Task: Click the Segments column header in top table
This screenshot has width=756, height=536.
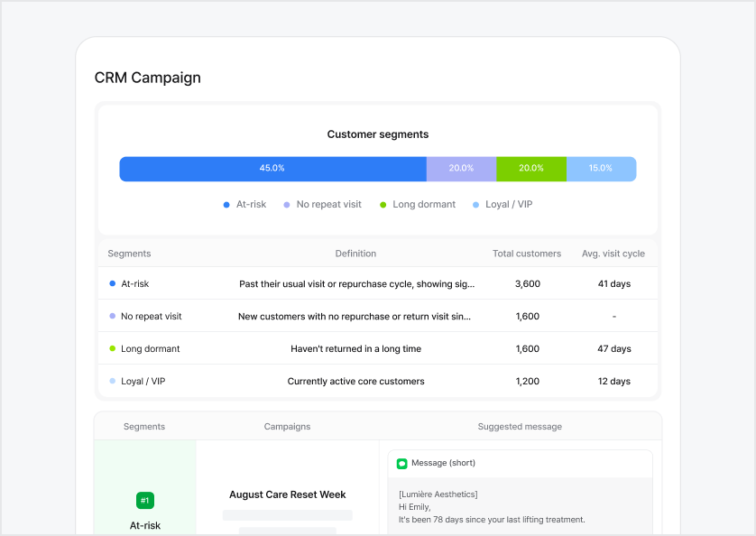Action: coord(129,254)
